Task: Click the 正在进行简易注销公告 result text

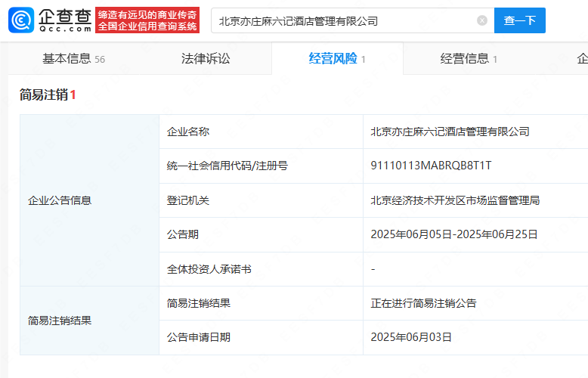Action: 423,303
